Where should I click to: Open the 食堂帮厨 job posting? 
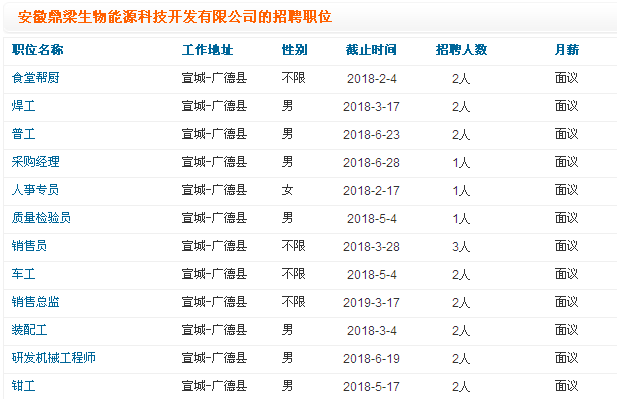click(35, 78)
